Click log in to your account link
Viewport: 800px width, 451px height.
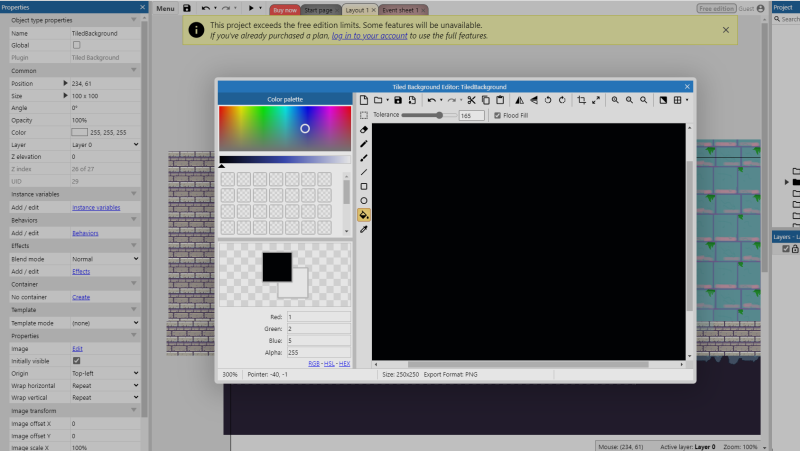[369, 36]
